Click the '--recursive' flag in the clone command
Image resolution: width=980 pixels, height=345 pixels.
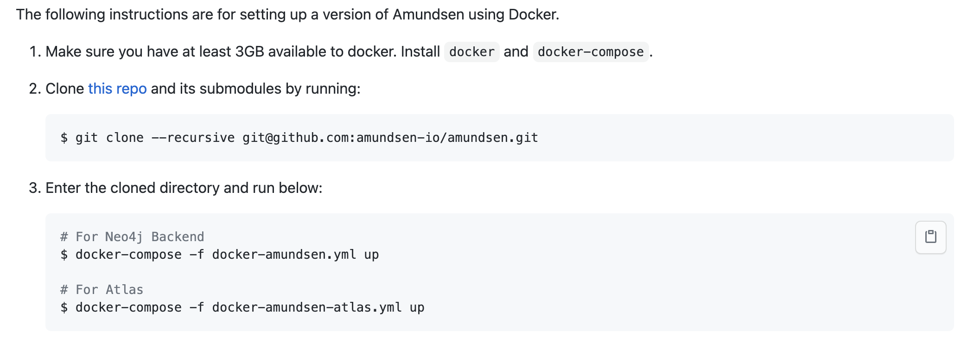pyautogui.click(x=193, y=138)
